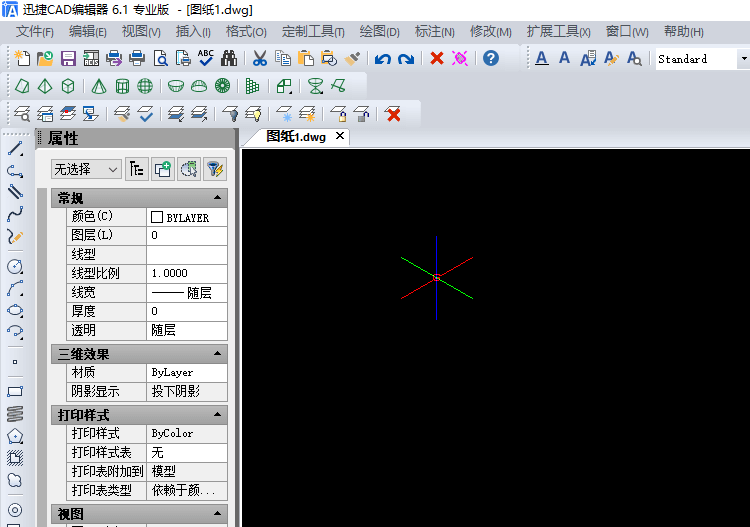
Task: Draw a 3D cylinder
Action: [122, 86]
